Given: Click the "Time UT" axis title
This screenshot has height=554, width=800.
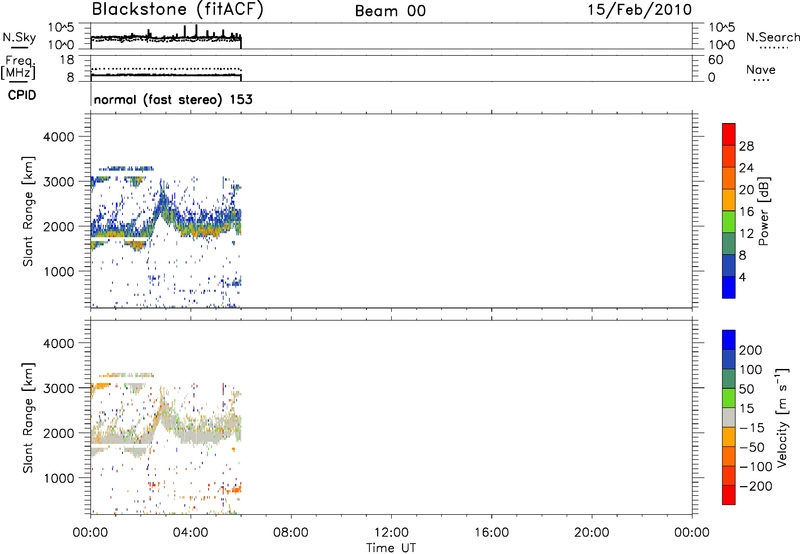Looking at the screenshot, I should [x=391, y=548].
